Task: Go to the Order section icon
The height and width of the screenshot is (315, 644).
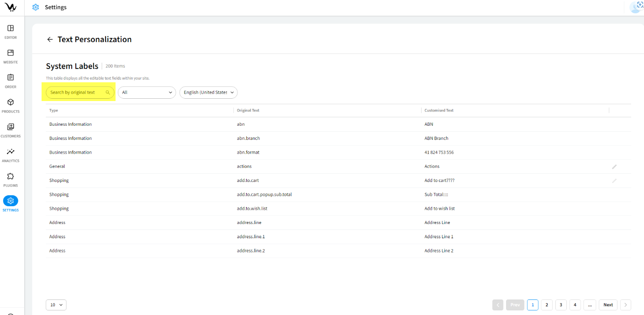Action: pyautogui.click(x=11, y=78)
